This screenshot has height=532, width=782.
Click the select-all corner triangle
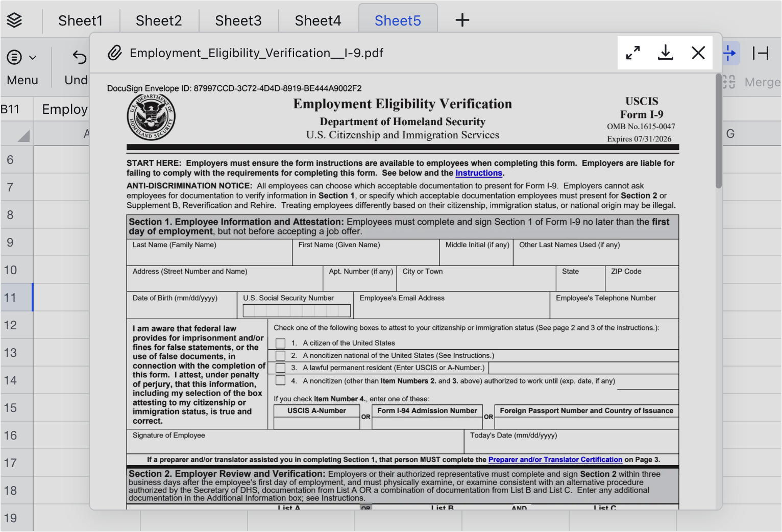[x=23, y=135]
